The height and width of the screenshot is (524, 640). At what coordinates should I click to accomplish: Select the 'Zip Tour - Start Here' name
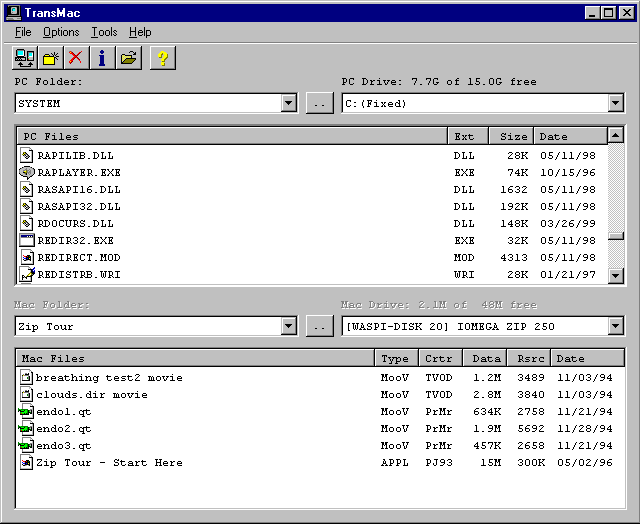click(109, 463)
